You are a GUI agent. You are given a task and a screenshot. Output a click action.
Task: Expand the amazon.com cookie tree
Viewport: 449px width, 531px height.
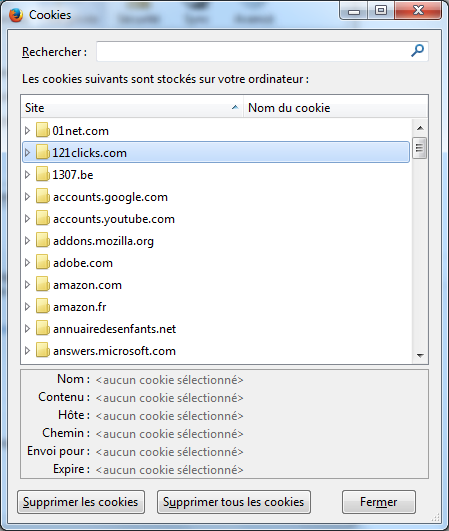[27, 284]
